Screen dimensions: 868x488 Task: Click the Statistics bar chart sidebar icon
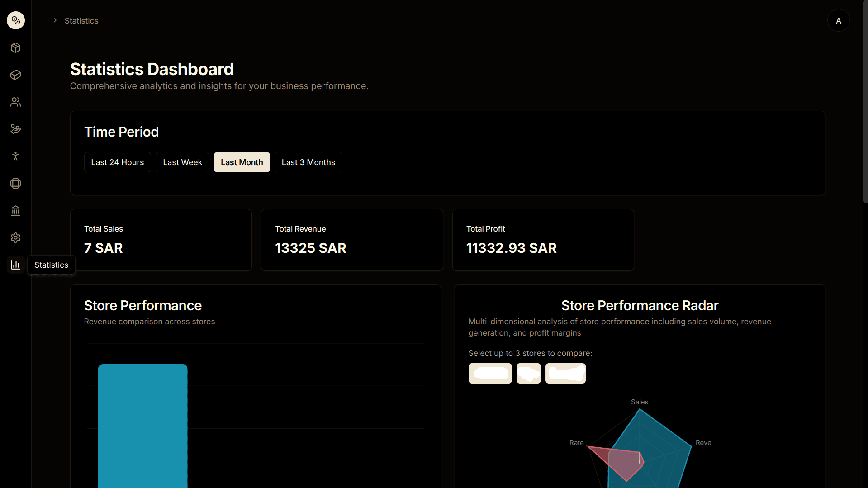(x=16, y=265)
